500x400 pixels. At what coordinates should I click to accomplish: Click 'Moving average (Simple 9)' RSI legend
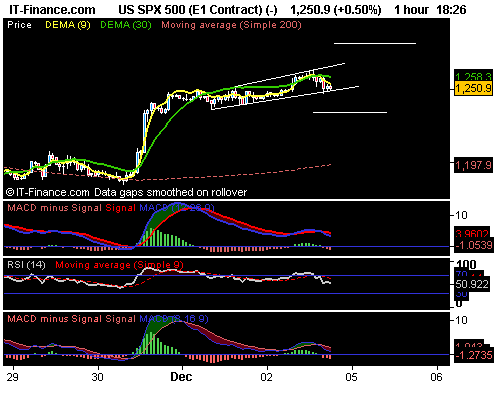[119, 265]
